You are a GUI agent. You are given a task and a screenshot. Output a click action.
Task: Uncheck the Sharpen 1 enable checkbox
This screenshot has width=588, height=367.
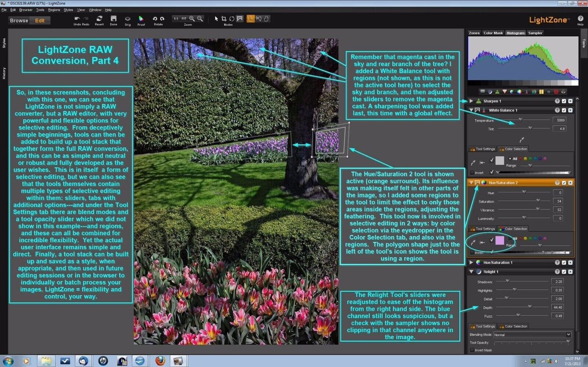pos(564,101)
